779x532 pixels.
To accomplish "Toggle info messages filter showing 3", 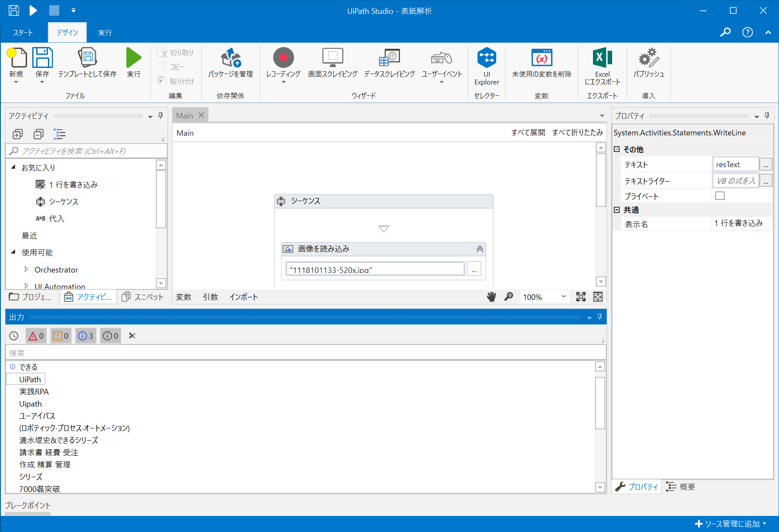I will [x=85, y=336].
